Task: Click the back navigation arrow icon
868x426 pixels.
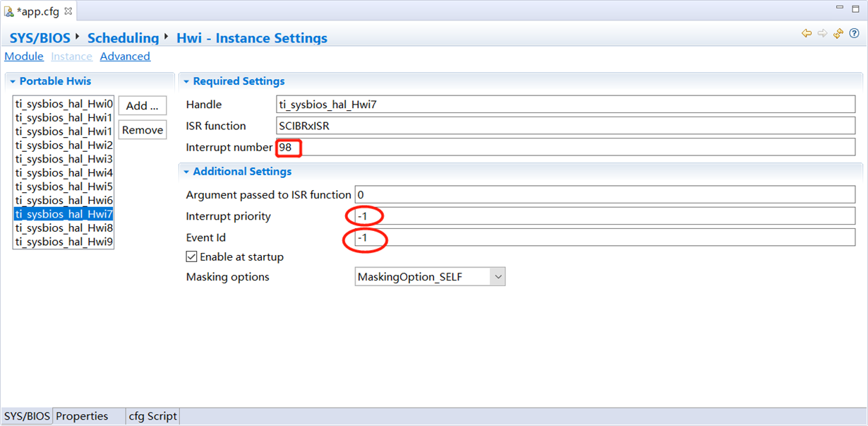Action: 807,33
